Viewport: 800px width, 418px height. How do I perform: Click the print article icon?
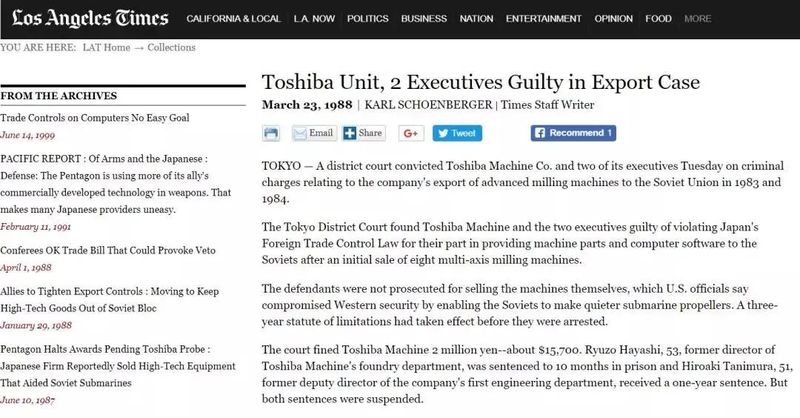[x=270, y=133]
